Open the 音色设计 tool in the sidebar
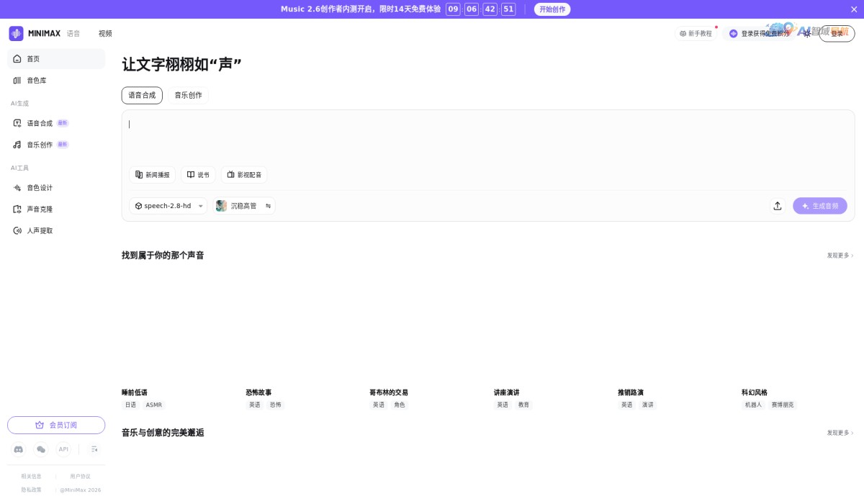The image size is (864, 504). [x=39, y=188]
